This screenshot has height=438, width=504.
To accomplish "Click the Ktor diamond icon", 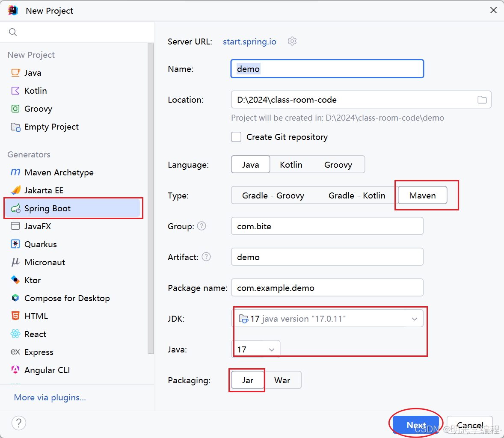I will [x=15, y=280].
